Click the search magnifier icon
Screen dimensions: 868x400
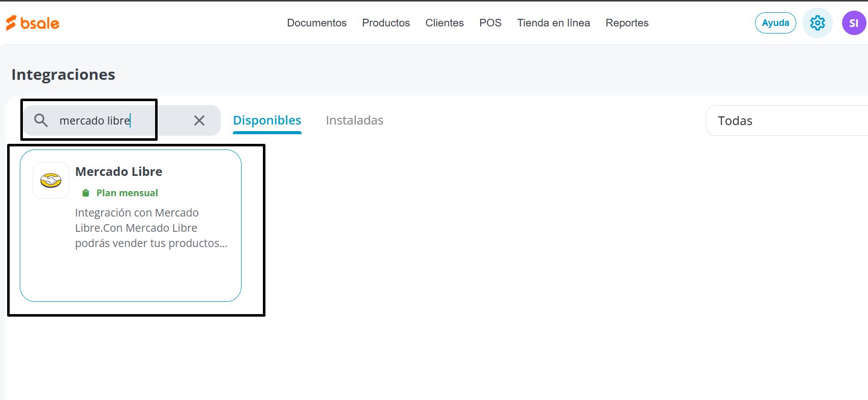tap(41, 120)
